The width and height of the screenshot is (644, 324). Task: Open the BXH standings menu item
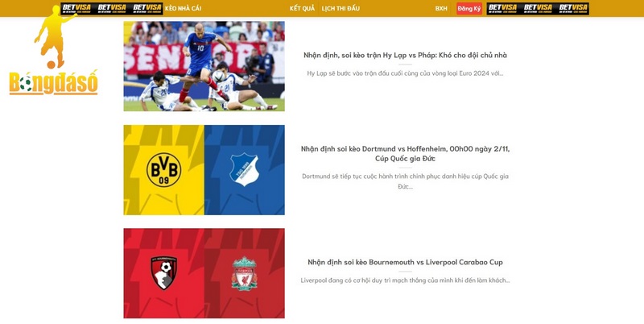coord(441,9)
